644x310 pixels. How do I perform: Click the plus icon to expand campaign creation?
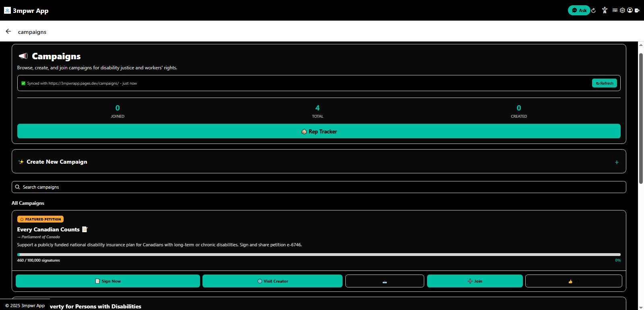click(x=617, y=162)
